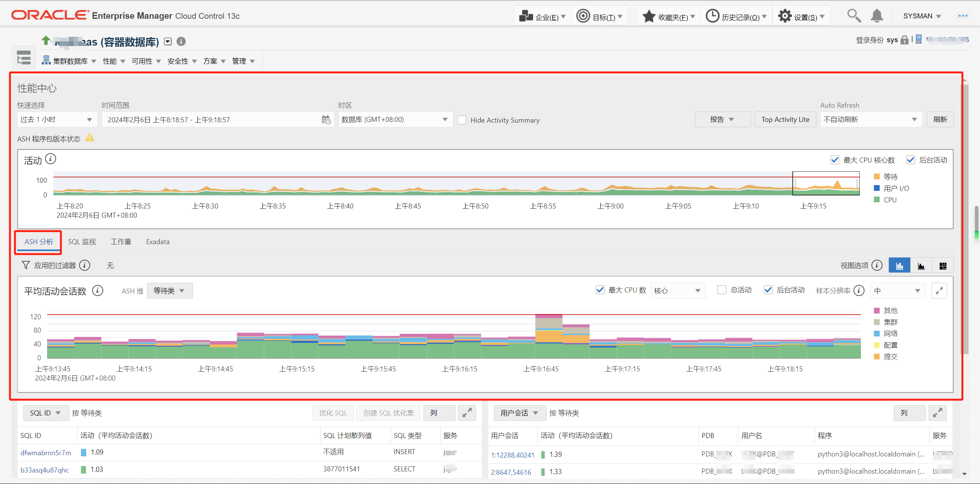Expand the 用户会话 table panel
Viewport: 980px width, 484px height.
pyautogui.click(x=937, y=413)
